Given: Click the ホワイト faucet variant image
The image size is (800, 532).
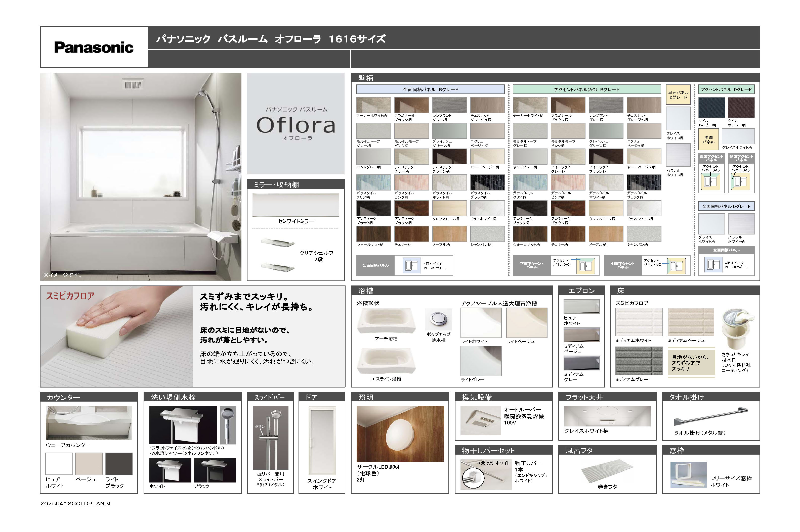Looking at the screenshot, I should pos(170,470).
